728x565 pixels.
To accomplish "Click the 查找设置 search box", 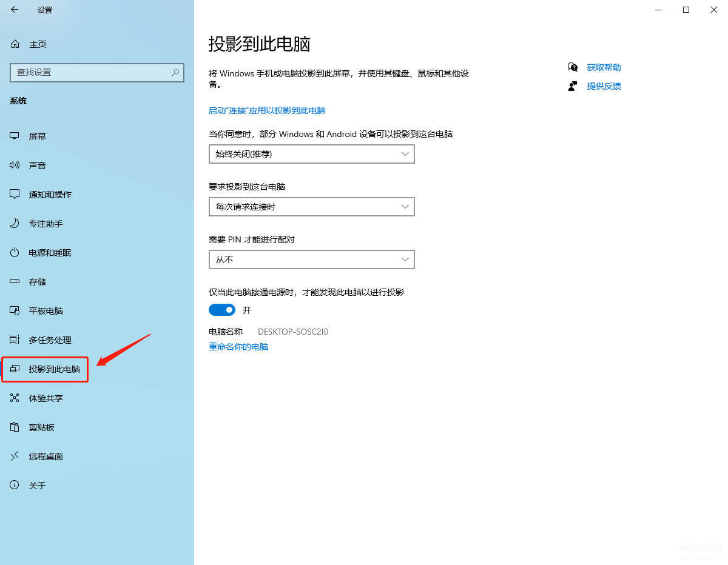I will pos(91,72).
